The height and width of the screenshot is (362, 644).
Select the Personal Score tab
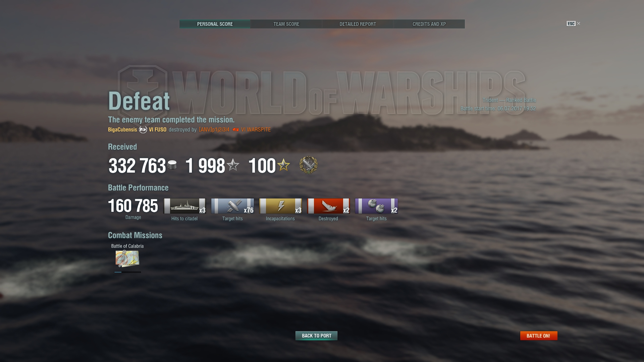coord(215,24)
